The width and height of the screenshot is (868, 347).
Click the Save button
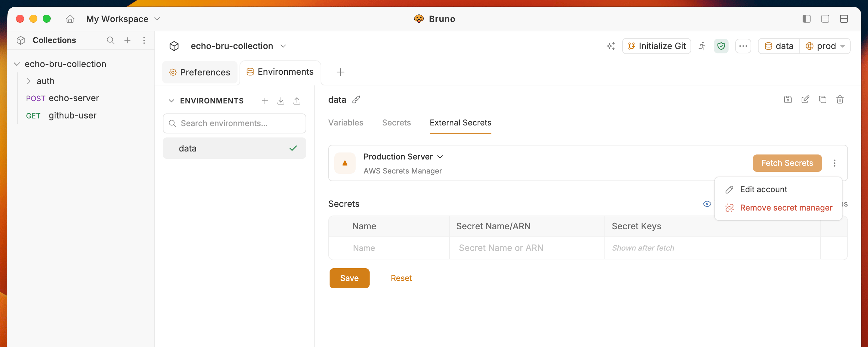(x=349, y=278)
